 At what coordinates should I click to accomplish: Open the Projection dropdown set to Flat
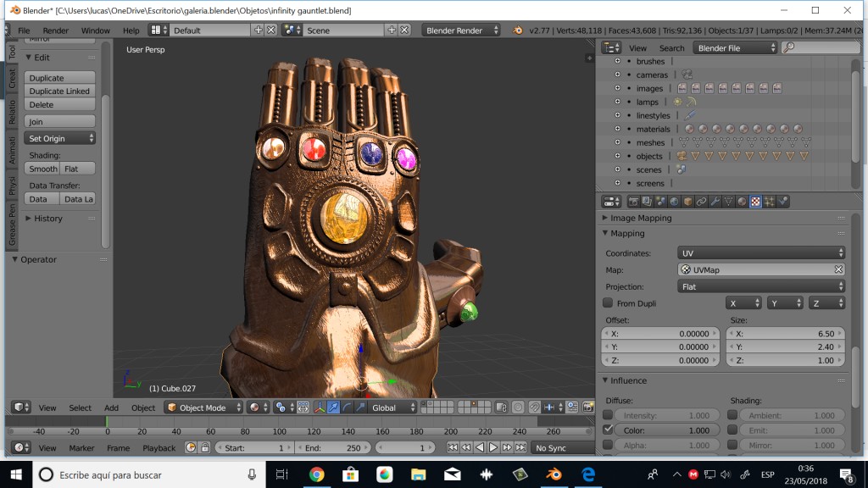pos(759,286)
